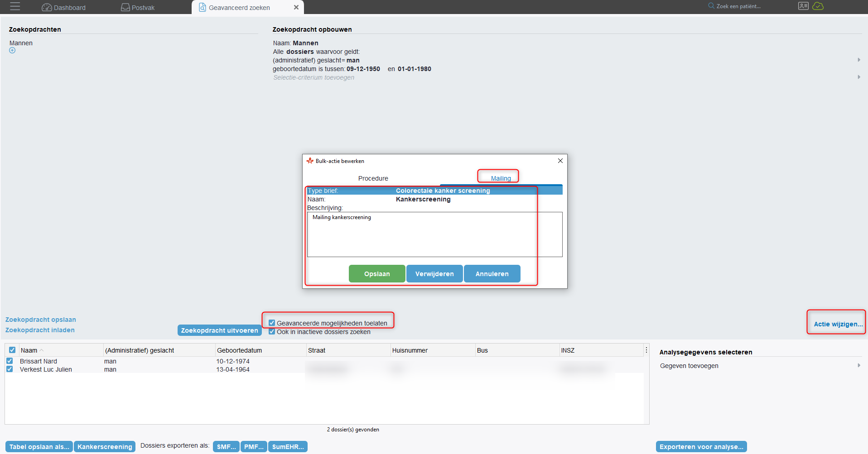Open the Procedure tab in dialog
The image size is (868, 454).
tap(373, 178)
